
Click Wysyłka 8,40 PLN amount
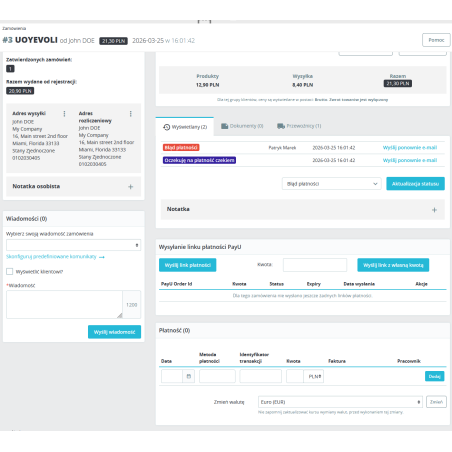tap(303, 85)
